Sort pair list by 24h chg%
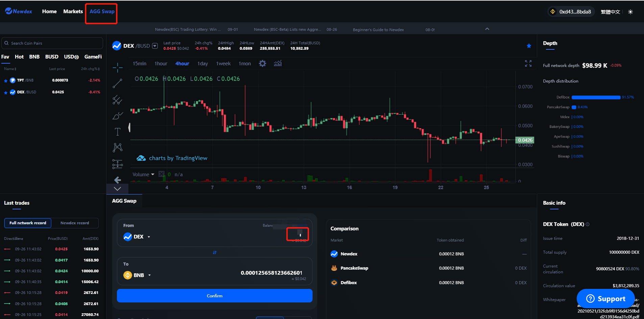 [90, 69]
